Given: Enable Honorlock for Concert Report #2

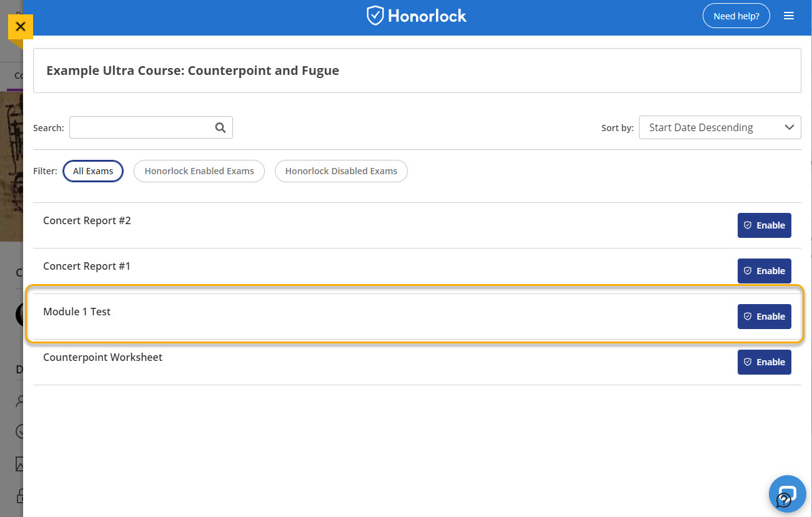Looking at the screenshot, I should point(764,225).
